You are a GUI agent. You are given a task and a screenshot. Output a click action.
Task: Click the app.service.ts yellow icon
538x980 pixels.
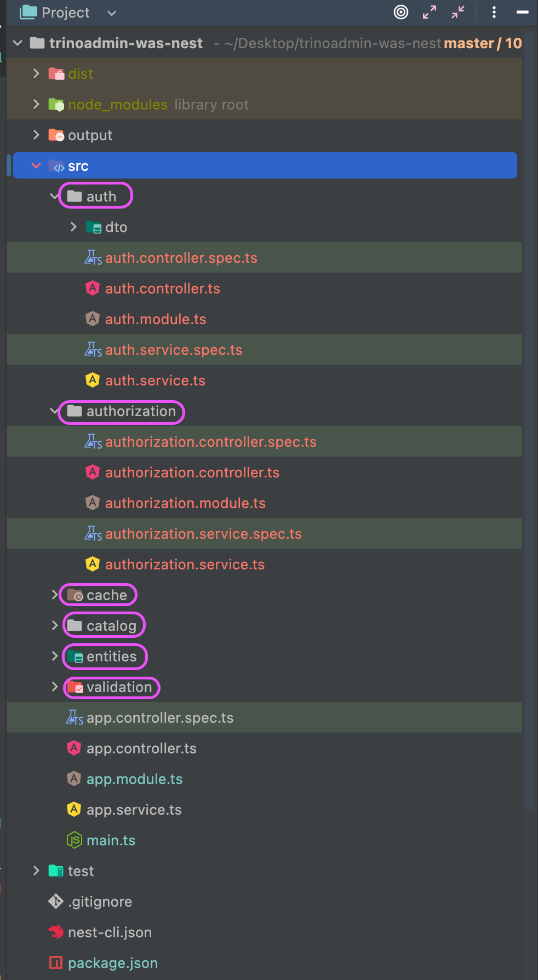point(74,809)
